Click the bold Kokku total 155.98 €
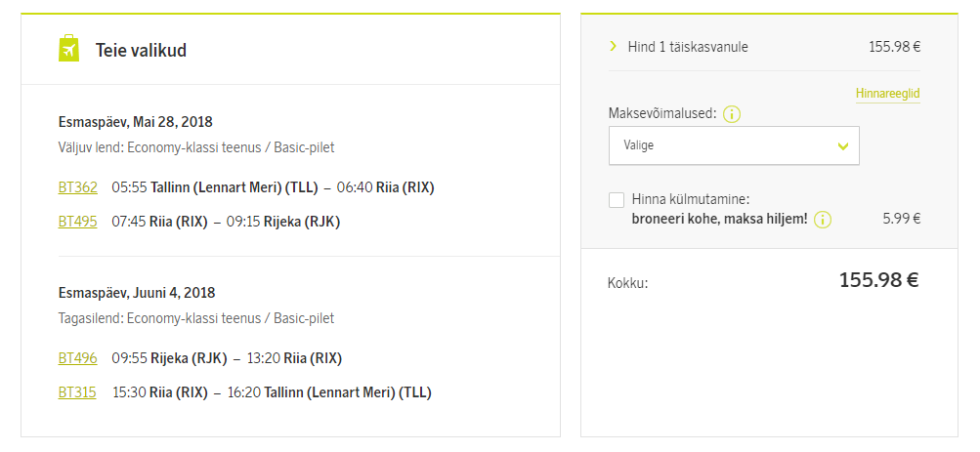Image resolution: width=980 pixels, height=452 pixels. click(878, 280)
